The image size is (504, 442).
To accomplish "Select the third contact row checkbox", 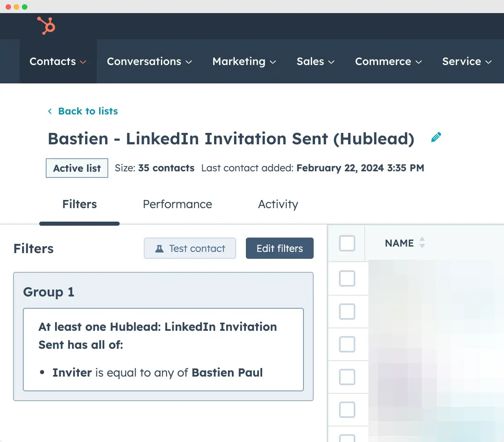I will tap(347, 344).
